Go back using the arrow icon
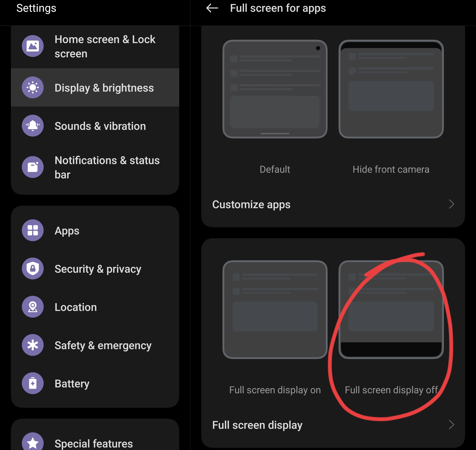476x450 pixels. point(212,8)
